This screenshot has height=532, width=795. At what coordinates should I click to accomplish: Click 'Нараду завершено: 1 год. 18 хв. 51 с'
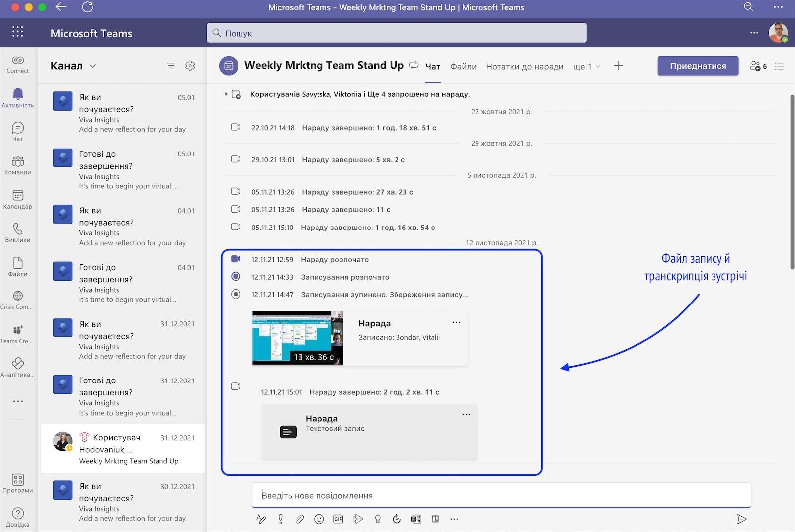click(x=369, y=128)
